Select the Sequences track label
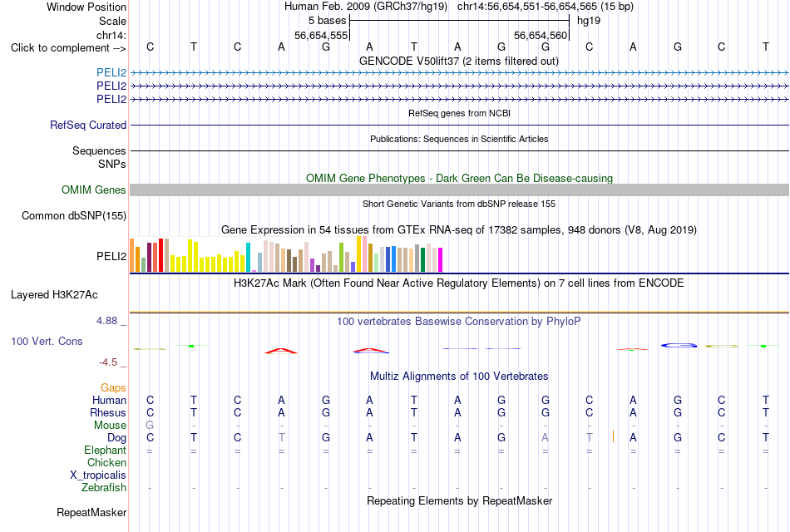Viewport: 790px width, 532px height. (x=99, y=150)
